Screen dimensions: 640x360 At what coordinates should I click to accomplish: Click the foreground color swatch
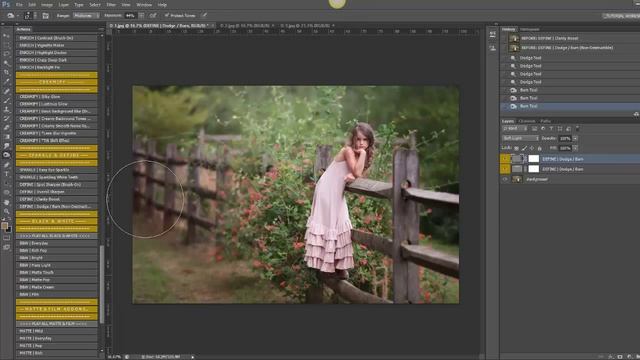(x=4, y=226)
